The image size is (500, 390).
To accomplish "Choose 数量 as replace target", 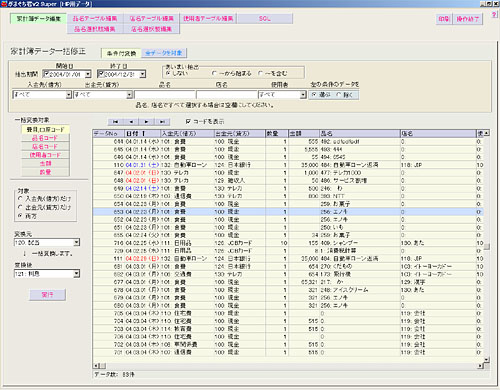I will coord(45,172).
